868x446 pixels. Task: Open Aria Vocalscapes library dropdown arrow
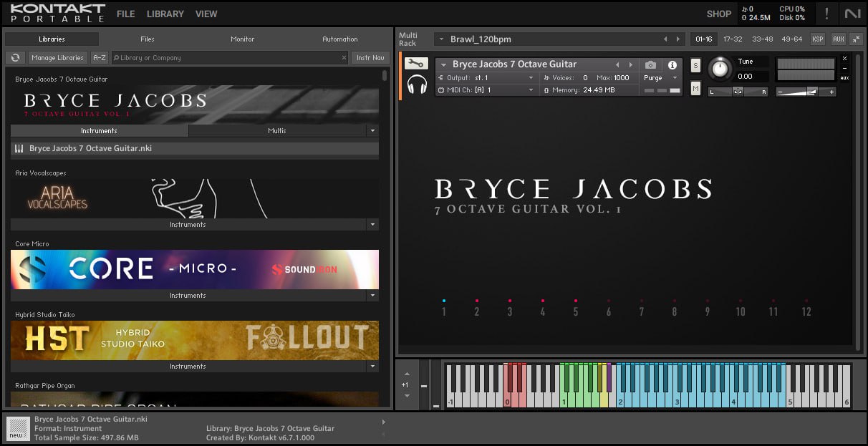(x=372, y=225)
